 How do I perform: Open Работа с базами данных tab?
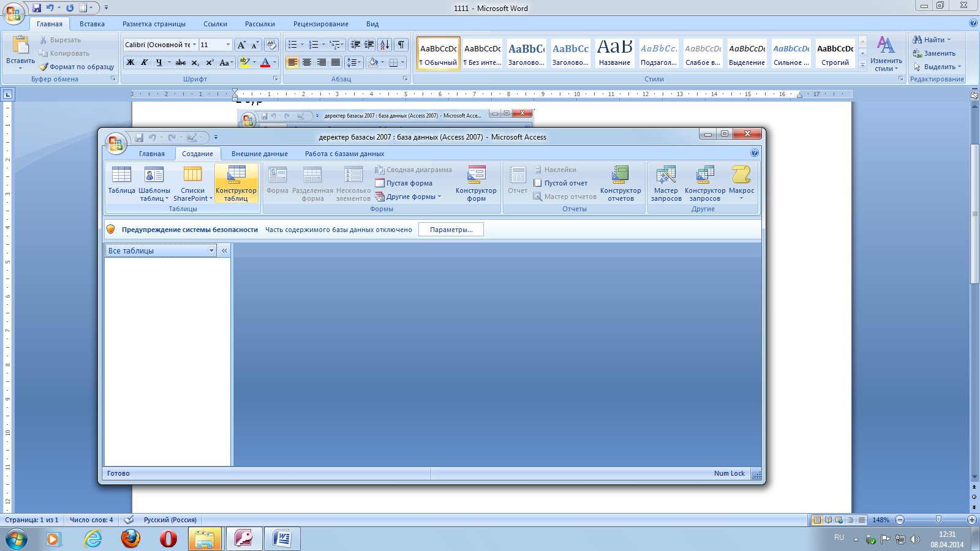(345, 154)
